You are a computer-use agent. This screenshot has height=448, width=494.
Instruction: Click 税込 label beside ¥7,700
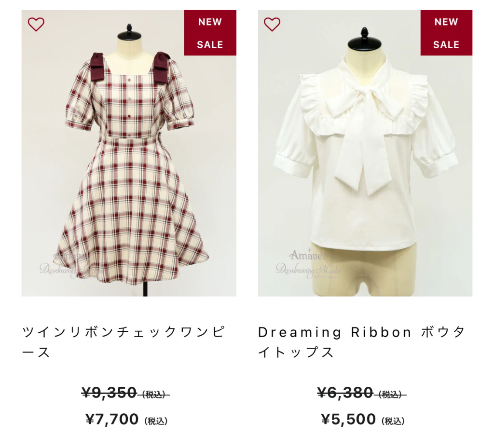click(x=156, y=421)
